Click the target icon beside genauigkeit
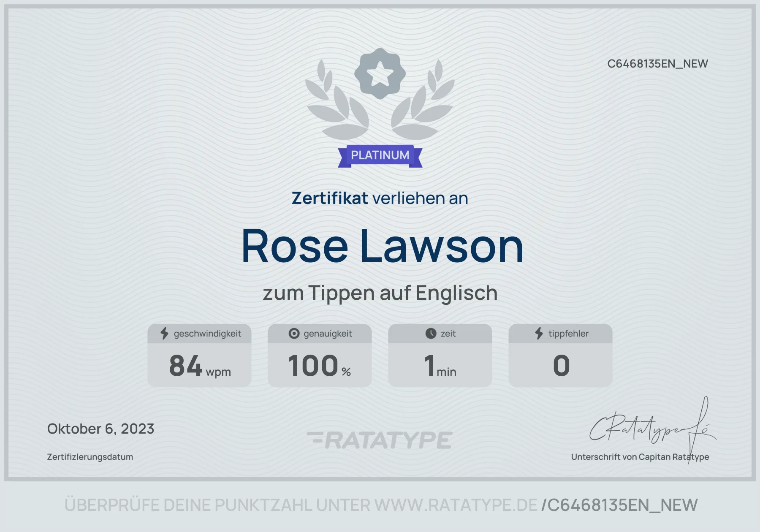 pyautogui.click(x=294, y=334)
